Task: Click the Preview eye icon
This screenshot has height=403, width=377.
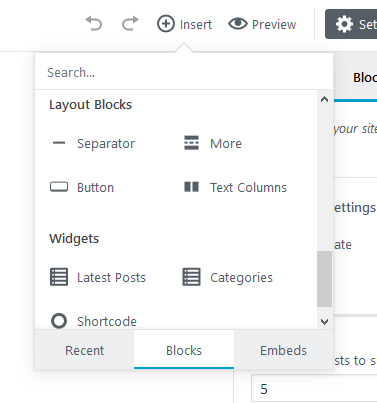Action: [x=238, y=24]
